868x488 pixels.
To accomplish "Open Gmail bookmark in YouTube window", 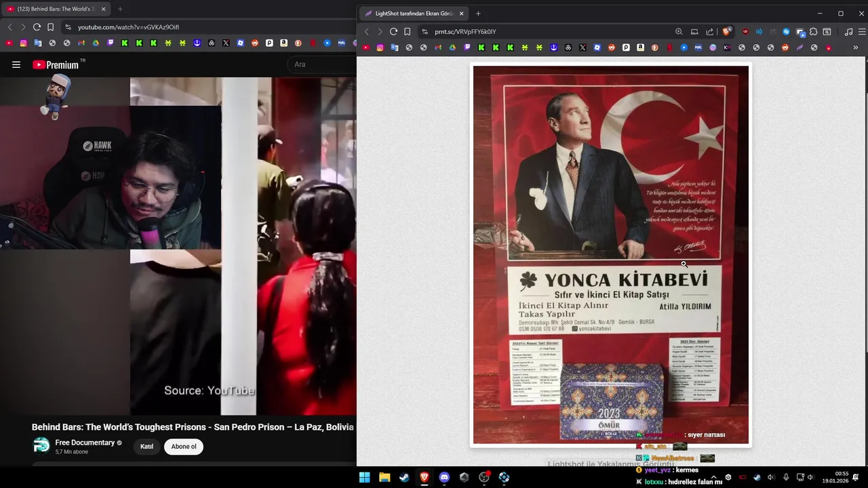I will 81,43.
